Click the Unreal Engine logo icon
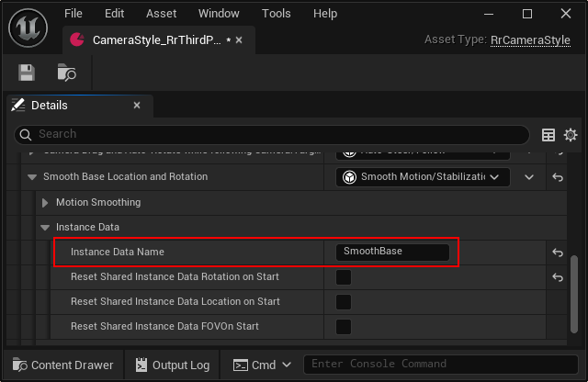The height and width of the screenshot is (382, 588). (28, 28)
